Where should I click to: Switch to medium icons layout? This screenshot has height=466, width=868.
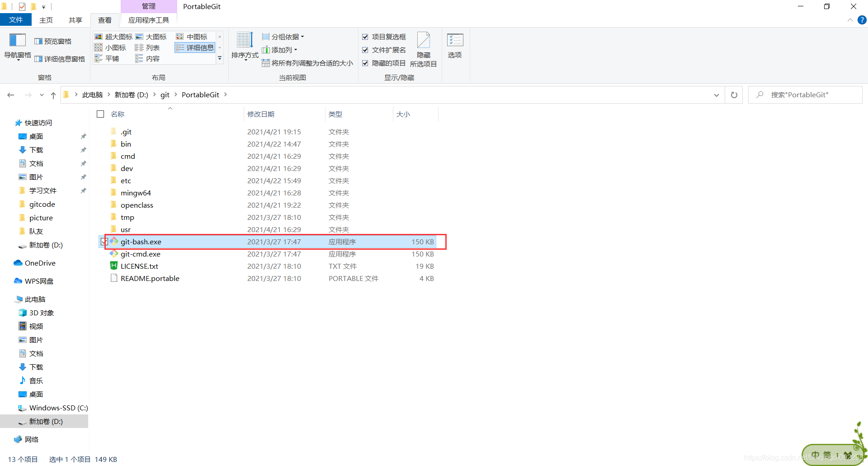(192, 37)
